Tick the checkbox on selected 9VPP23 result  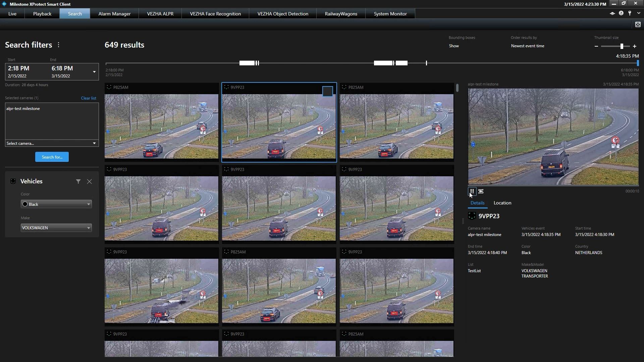(x=327, y=91)
